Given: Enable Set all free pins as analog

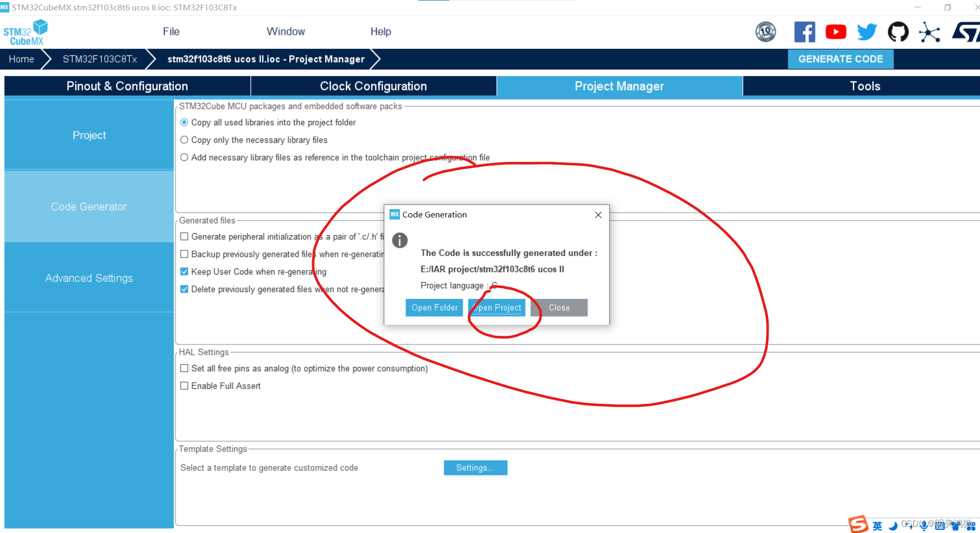Looking at the screenshot, I should pyautogui.click(x=184, y=368).
